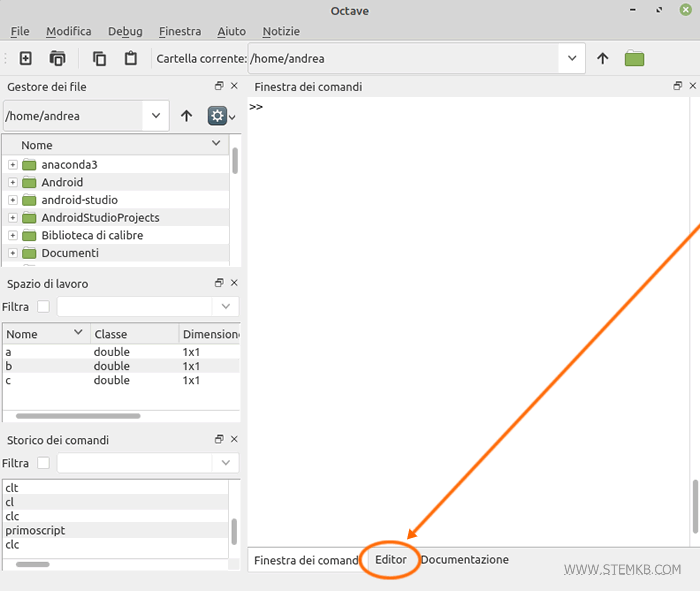Image resolution: width=700 pixels, height=592 pixels.
Task: Select primoscript in command history
Action: tap(116, 530)
